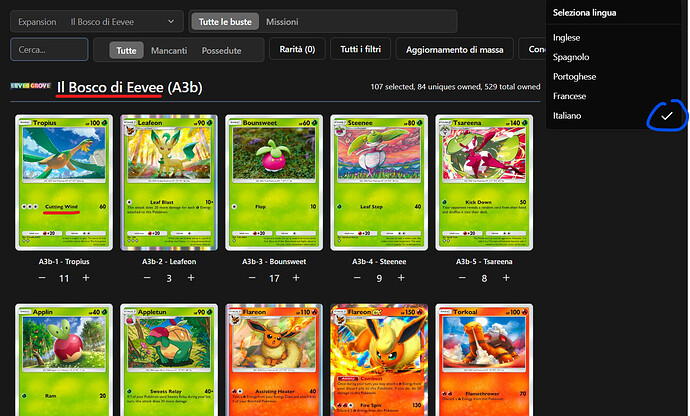690x416 pixels.
Task: Focus the Cerca search field
Action: [49, 50]
